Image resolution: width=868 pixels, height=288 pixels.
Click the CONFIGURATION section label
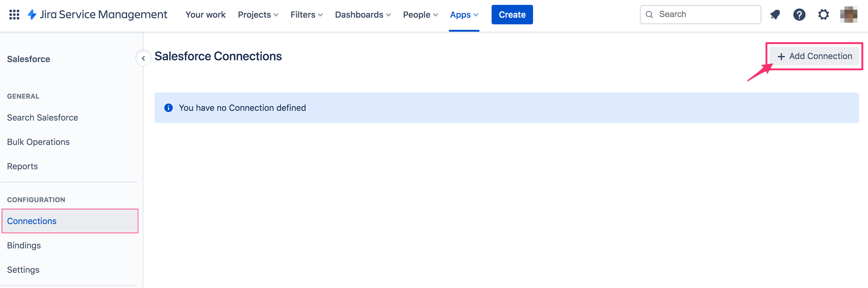(36, 200)
